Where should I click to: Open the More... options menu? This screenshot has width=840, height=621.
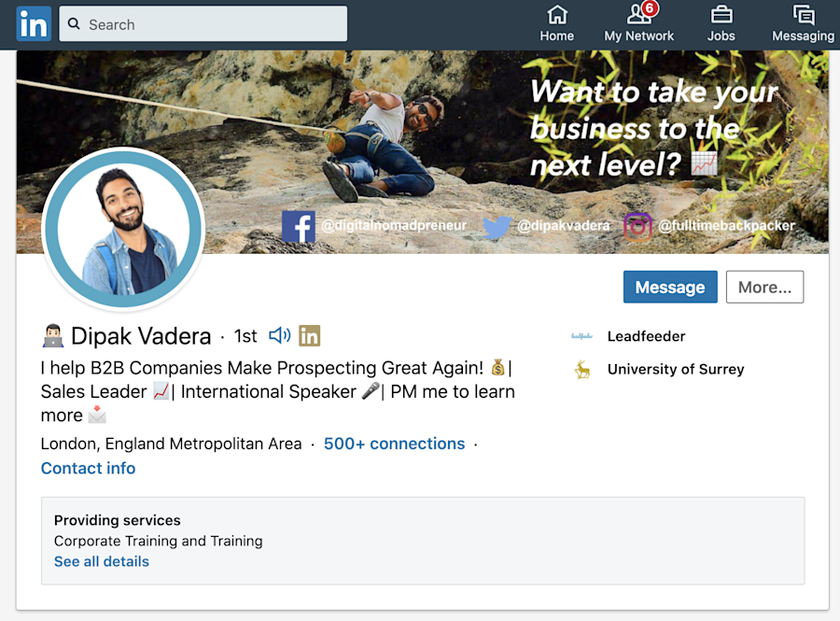coord(764,287)
